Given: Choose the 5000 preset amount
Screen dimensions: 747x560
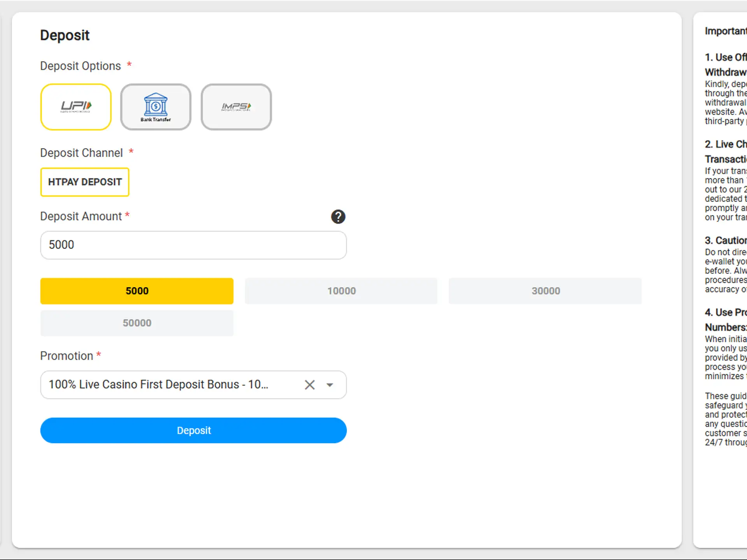Looking at the screenshot, I should (x=137, y=291).
